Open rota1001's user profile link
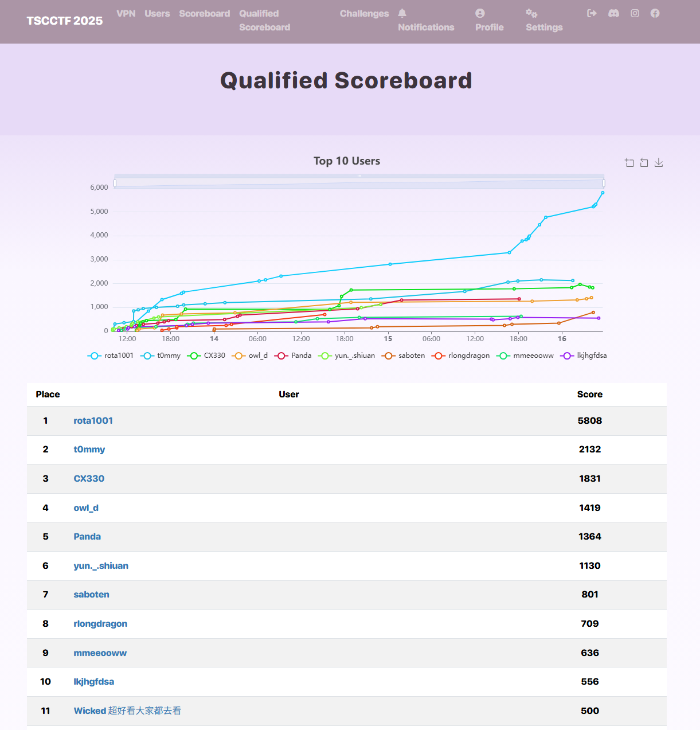700x730 pixels. coord(93,420)
